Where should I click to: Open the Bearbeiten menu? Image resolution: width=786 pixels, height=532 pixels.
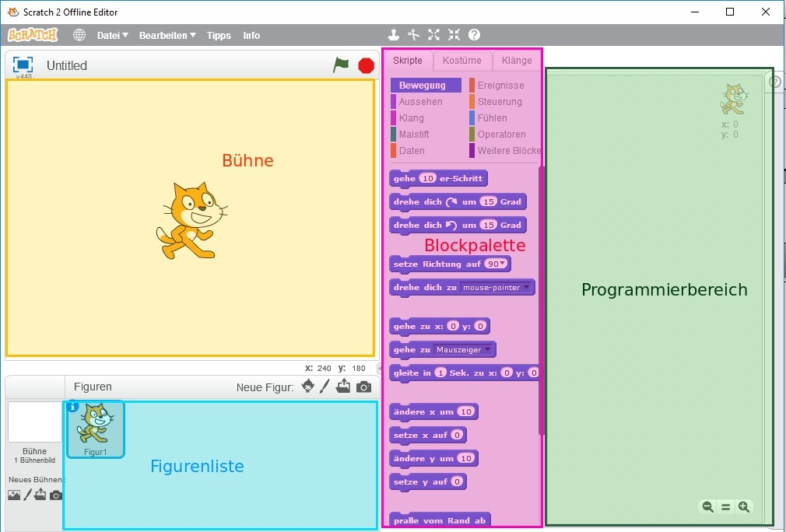[167, 36]
